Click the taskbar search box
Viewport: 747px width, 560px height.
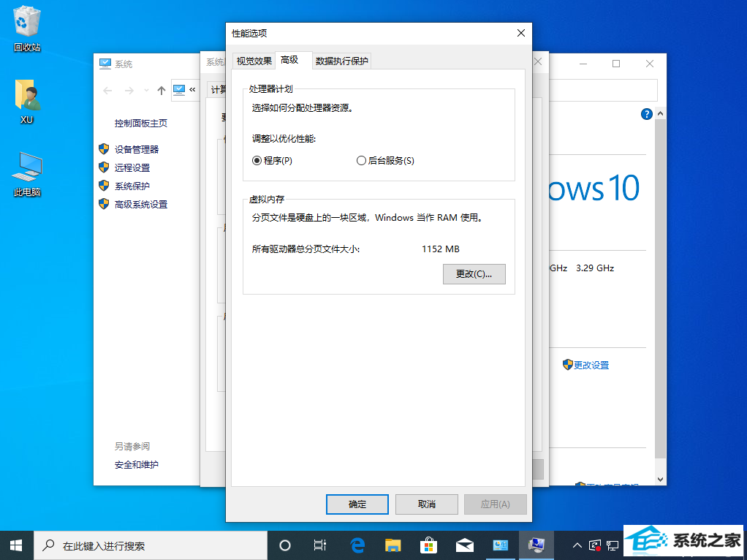[x=151, y=545]
